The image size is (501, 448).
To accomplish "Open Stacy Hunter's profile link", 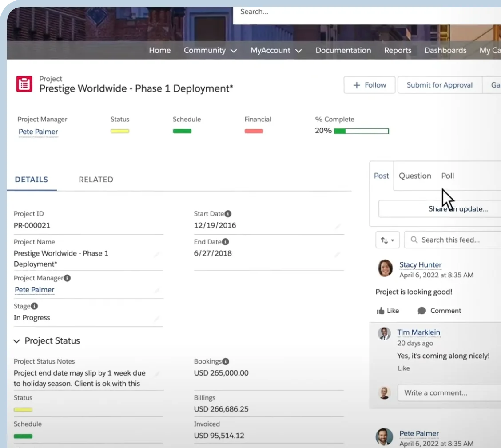I will pyautogui.click(x=420, y=265).
